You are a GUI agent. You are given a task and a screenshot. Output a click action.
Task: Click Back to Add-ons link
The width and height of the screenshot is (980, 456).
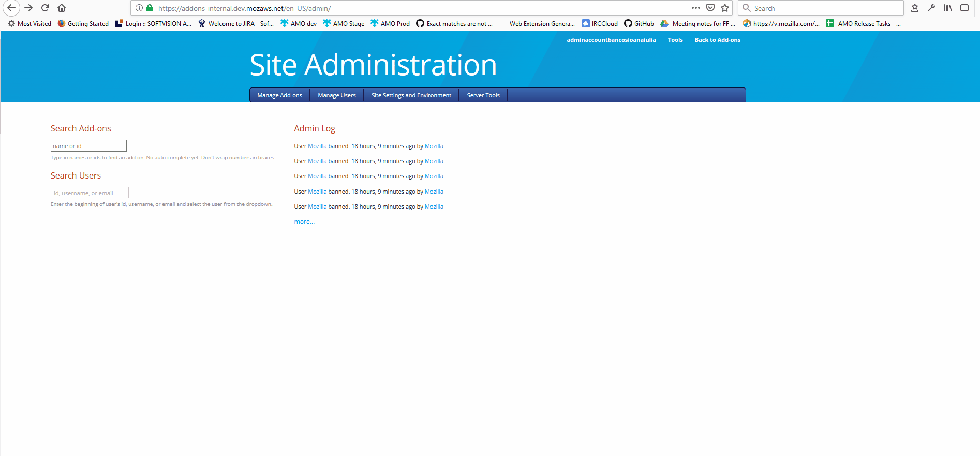coord(717,40)
